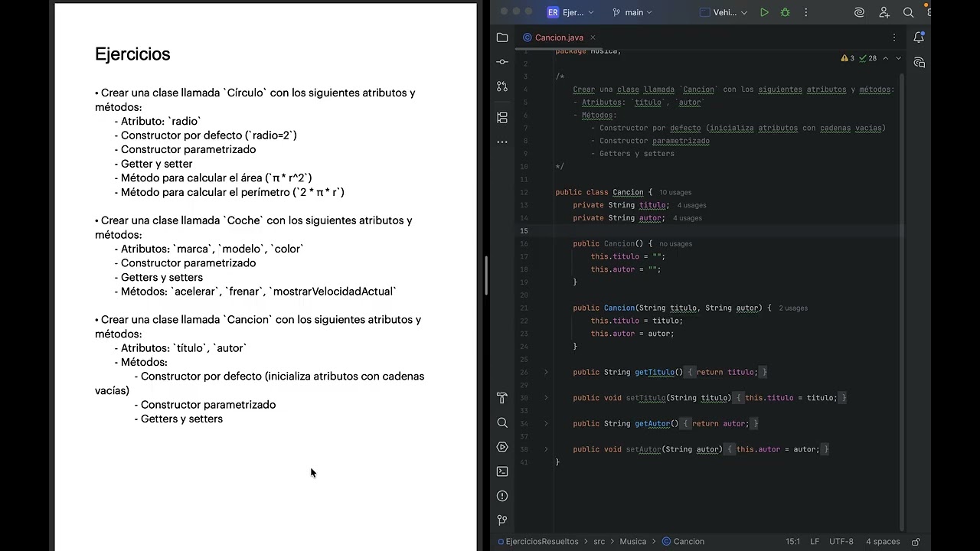Show more tool windows ellipsis in left sidebar
The height and width of the screenshot is (551, 980).
pyautogui.click(x=502, y=142)
